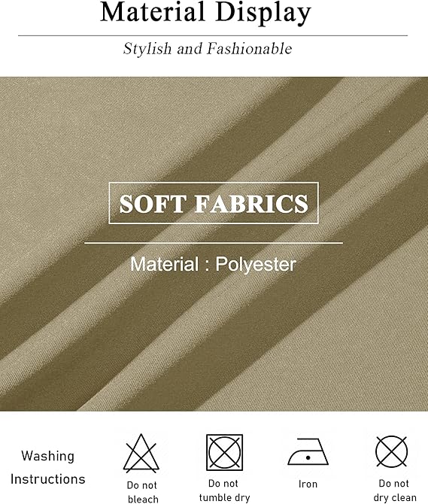Screen dimensions: 428x504
Task: Click the Do not dry clean caption
Action: (x=394, y=490)
